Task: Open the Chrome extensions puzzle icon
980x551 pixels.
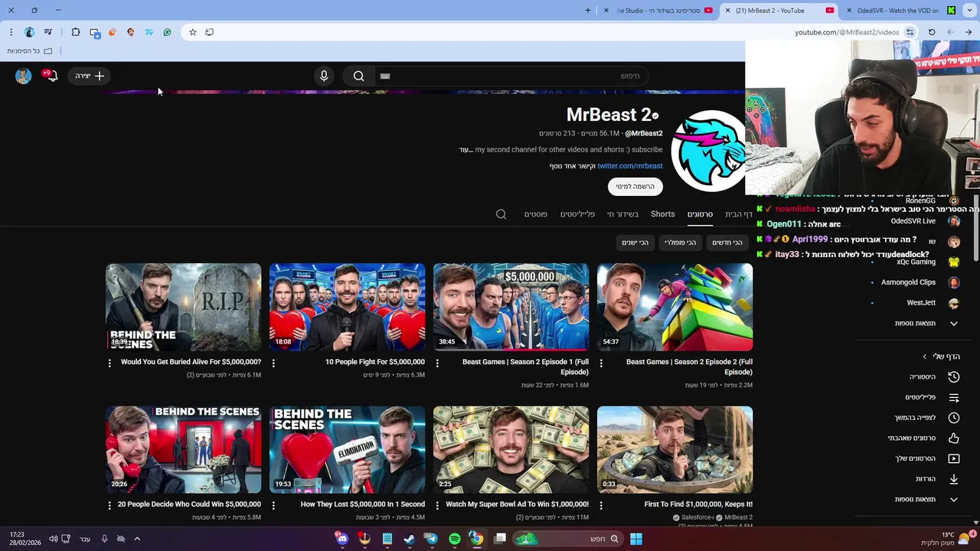Action: click(x=76, y=32)
